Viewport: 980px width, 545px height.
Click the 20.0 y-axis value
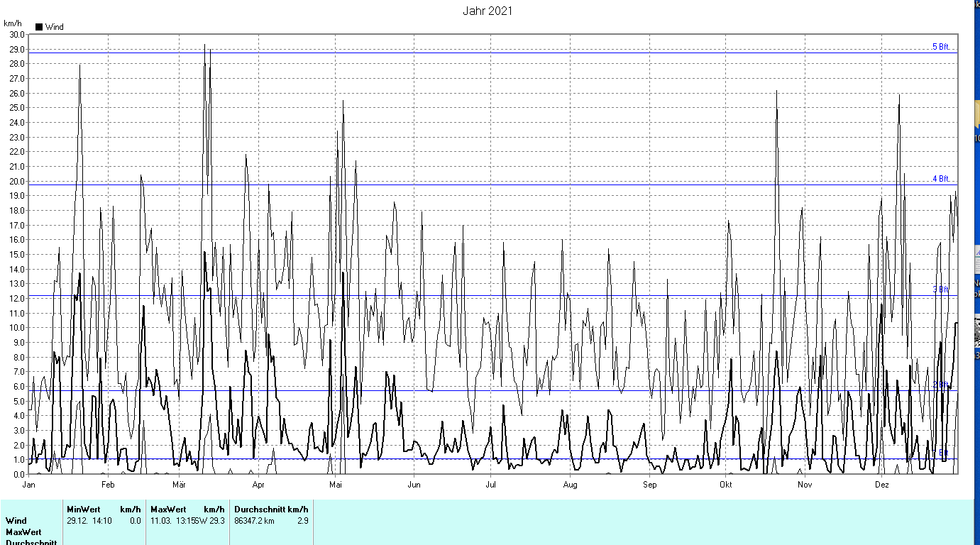point(16,181)
